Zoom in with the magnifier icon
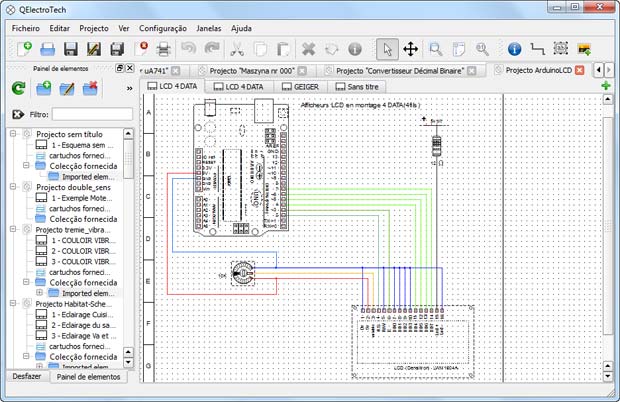The height and width of the screenshot is (402, 620). (436, 49)
